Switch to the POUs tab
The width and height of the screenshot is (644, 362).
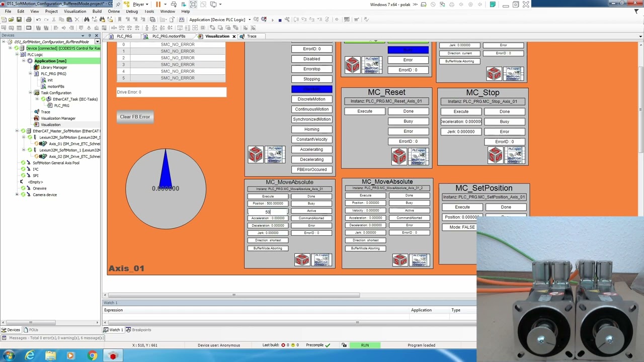[32, 330]
